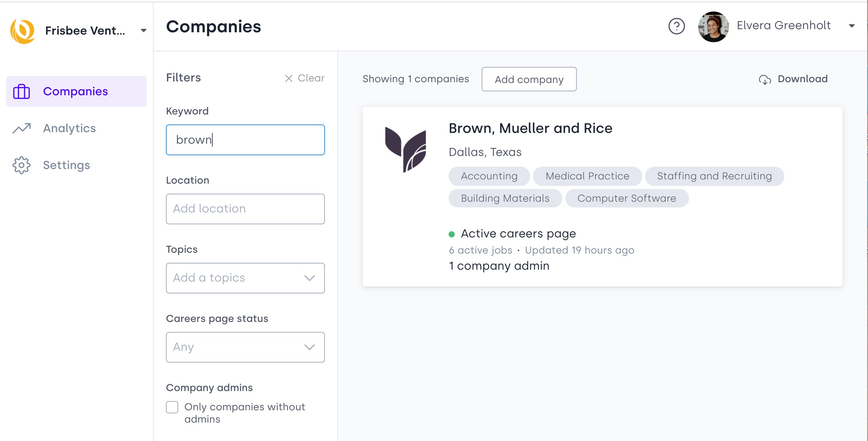Open the Settings menu item
Screen dimensions: 868x441
pos(66,165)
